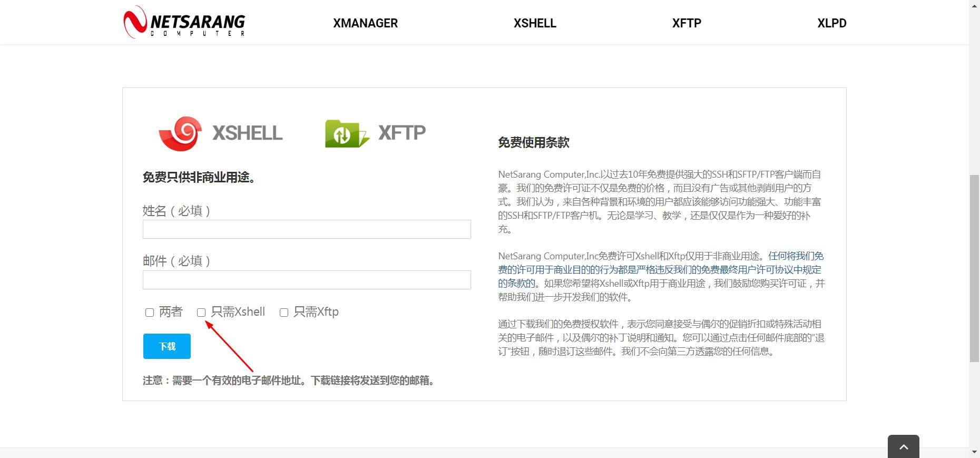Screen dimensions: 980x458
Task: Click the 只需Xshell label text
Action: (238, 312)
